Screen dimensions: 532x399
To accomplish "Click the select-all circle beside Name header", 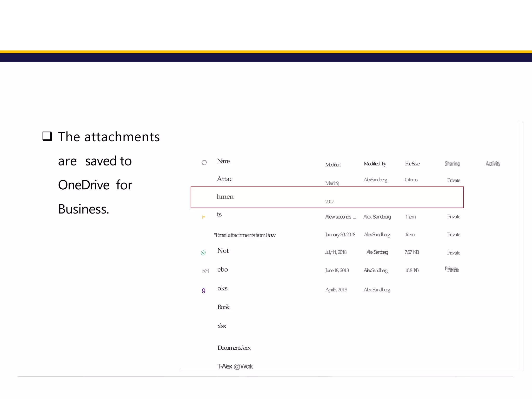I will 204,163.
